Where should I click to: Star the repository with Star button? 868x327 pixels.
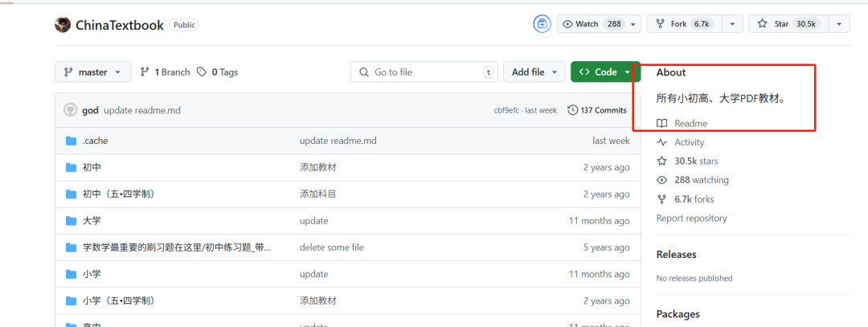pos(788,24)
